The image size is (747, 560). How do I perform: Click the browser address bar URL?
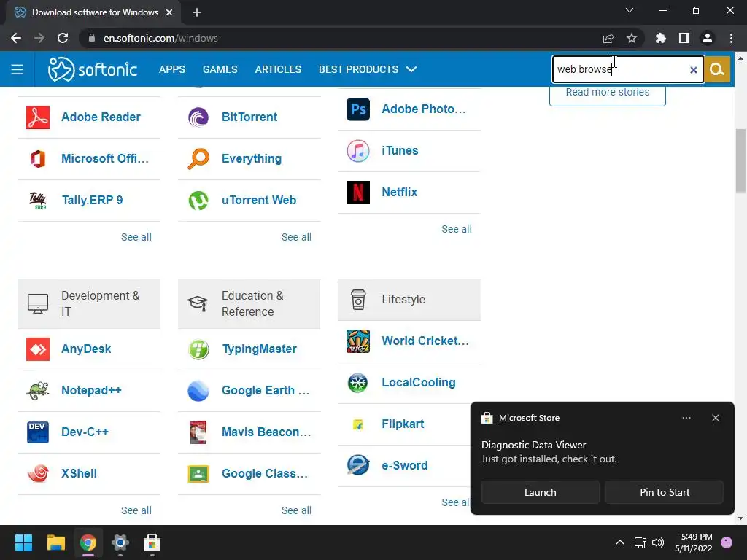(x=160, y=39)
